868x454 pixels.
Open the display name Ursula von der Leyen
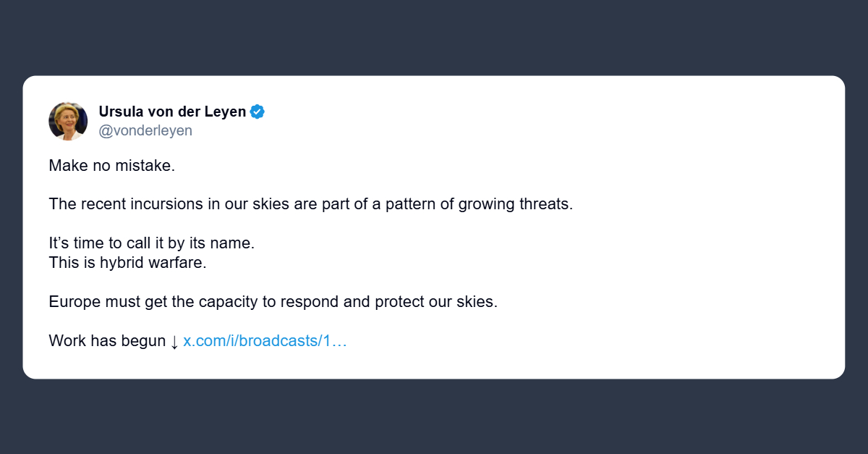pyautogui.click(x=172, y=112)
